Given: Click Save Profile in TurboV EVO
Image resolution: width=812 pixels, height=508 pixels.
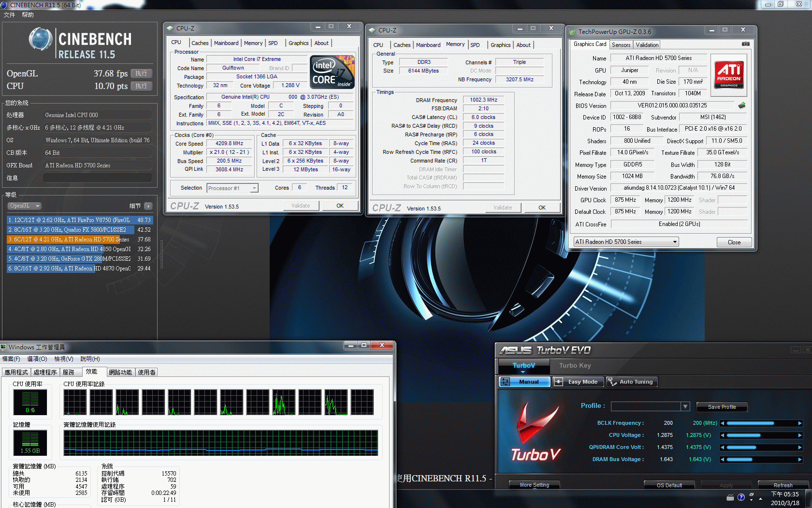Looking at the screenshot, I should point(722,407).
